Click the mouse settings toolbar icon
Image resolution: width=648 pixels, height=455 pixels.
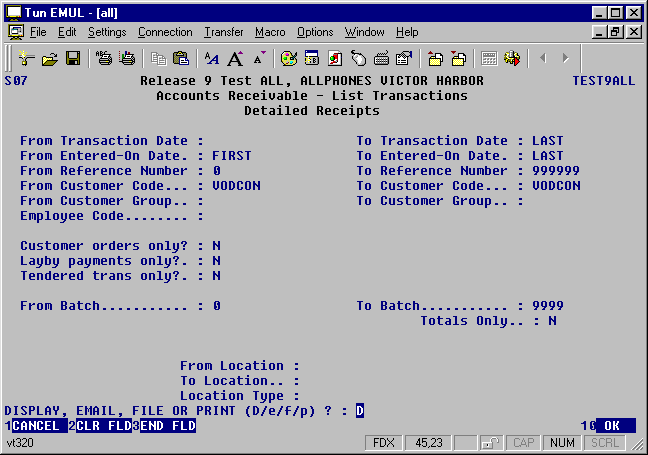pyautogui.click(x=358, y=59)
